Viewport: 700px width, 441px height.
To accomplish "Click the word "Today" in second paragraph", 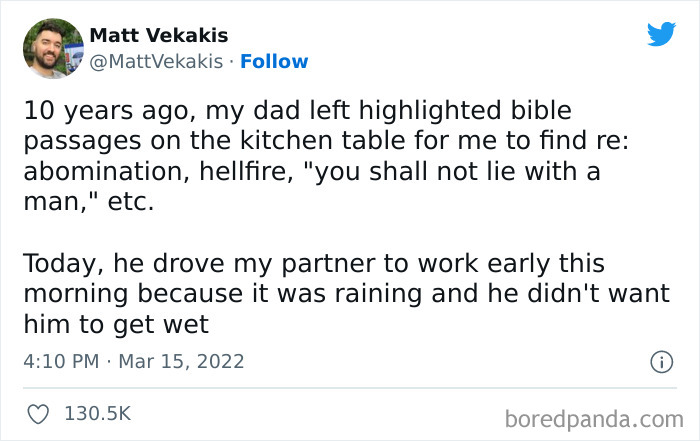I will pyautogui.click(x=55, y=264).
